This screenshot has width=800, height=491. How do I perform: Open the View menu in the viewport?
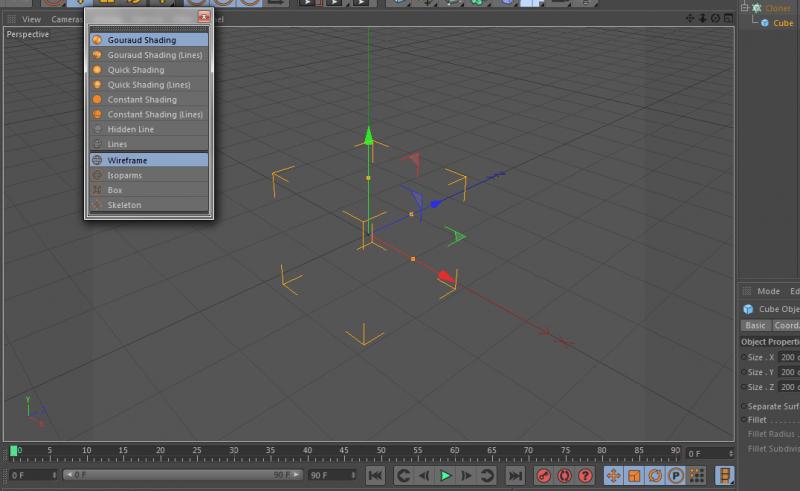coord(32,19)
